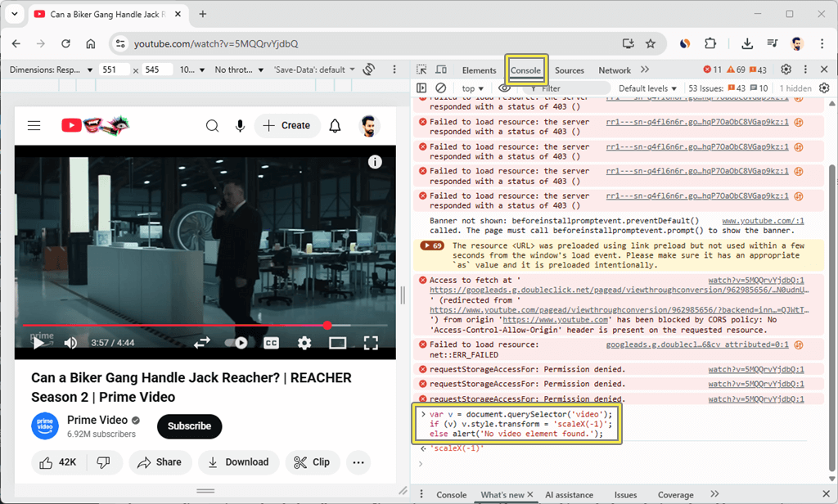
Task: Open Chrome extensions puzzle icon
Action: [x=710, y=44]
